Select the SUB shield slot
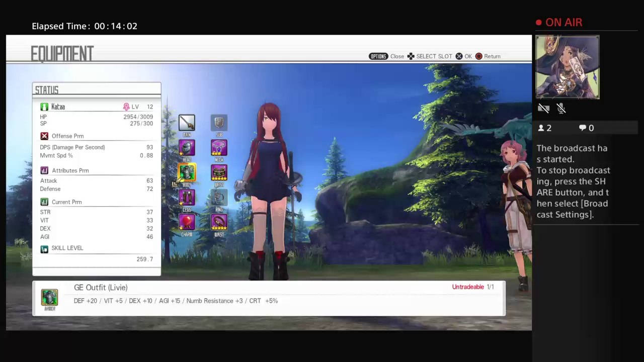The height and width of the screenshot is (362, 644). 219,123
